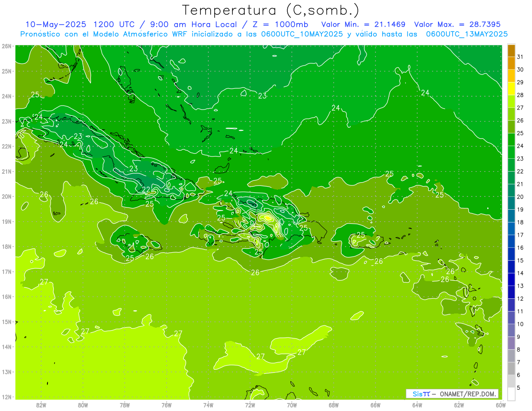Click the 80W longitude label
This screenshot has width=532, height=411.
(x=83, y=405)
